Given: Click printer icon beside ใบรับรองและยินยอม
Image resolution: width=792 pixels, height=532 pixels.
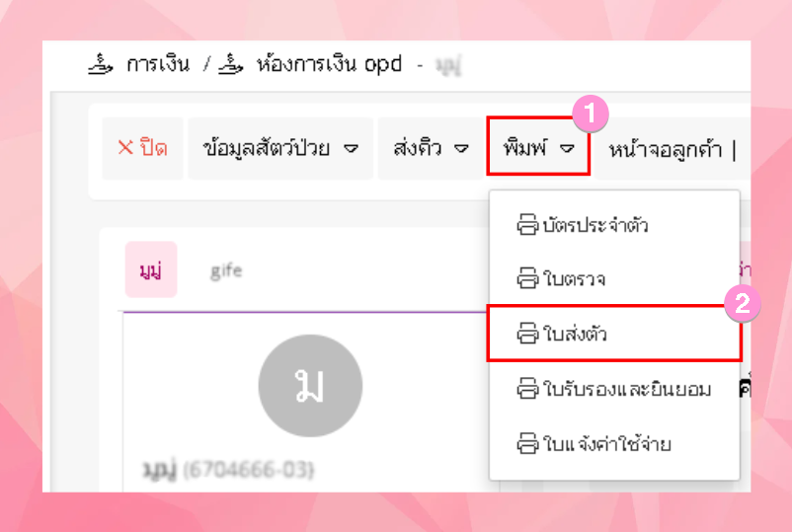Looking at the screenshot, I should pos(527,389).
